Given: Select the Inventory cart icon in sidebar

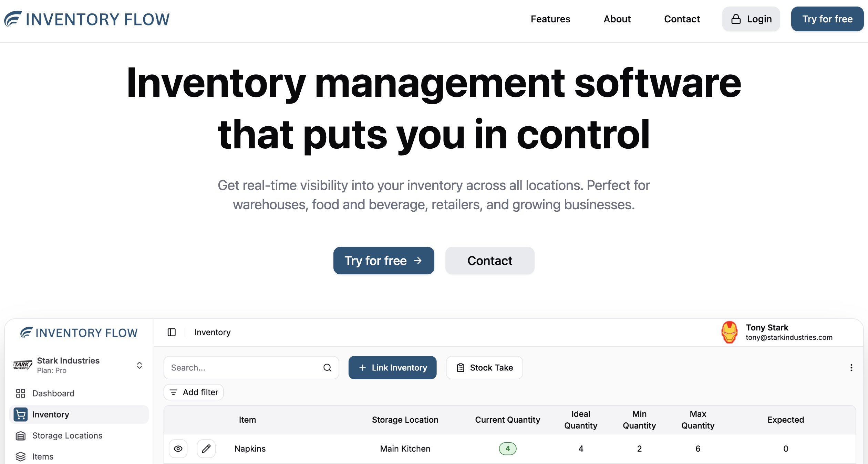Looking at the screenshot, I should (21, 414).
